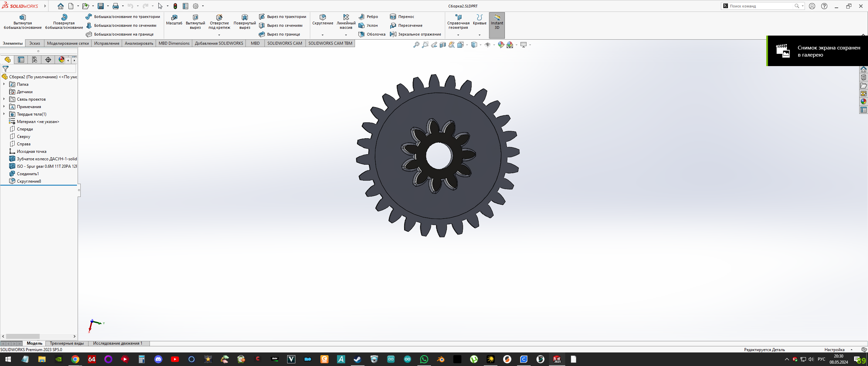
Task: Select the Скругление8 feature in the tree
Action: pyautogui.click(x=29, y=181)
